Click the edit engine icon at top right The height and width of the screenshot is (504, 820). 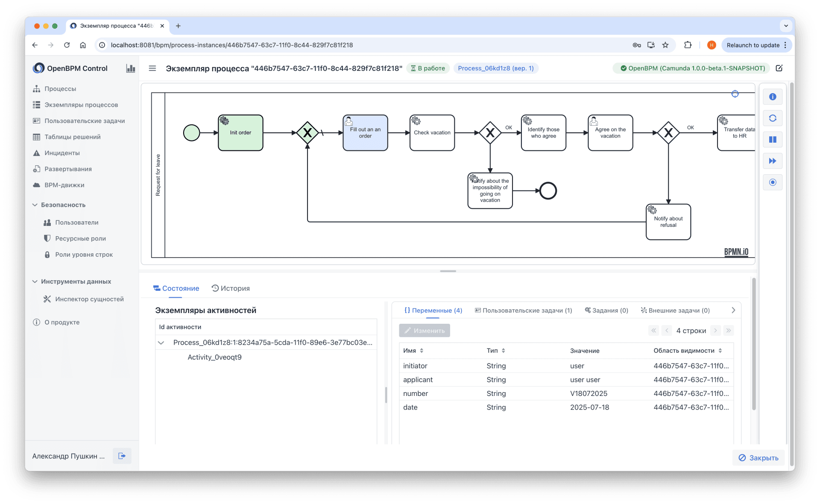click(779, 68)
